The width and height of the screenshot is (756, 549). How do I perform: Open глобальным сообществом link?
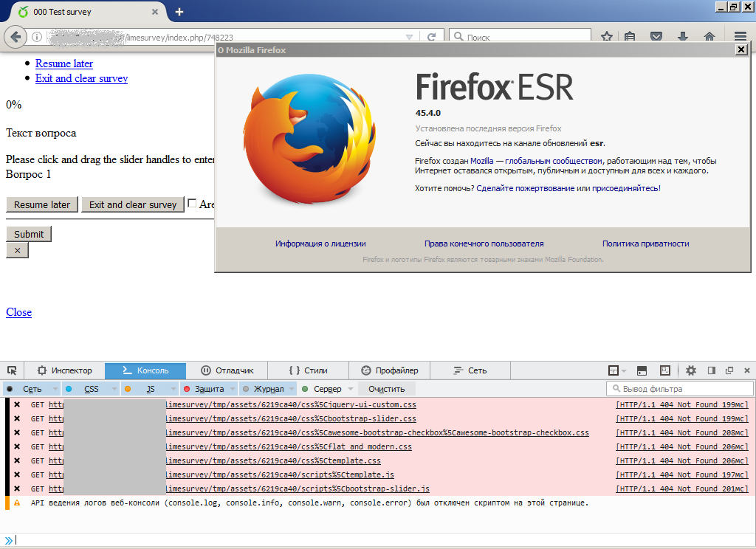[x=554, y=161]
